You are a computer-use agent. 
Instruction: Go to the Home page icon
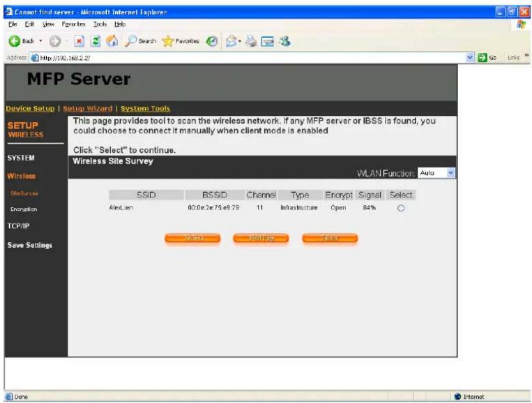click(x=112, y=41)
